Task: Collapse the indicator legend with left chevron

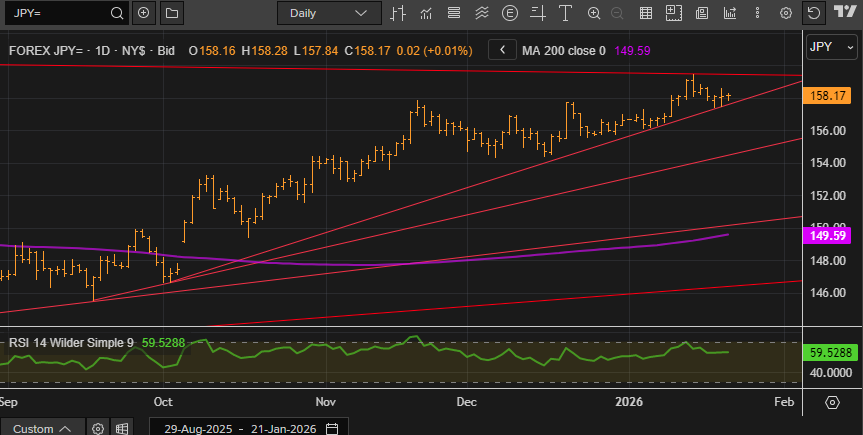Action: click(x=503, y=49)
